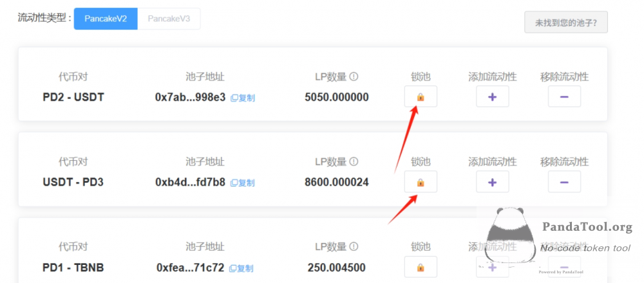Viewport: 644px width, 283px height.
Task: Click LP amount 5050.000000
Action: click(x=336, y=97)
